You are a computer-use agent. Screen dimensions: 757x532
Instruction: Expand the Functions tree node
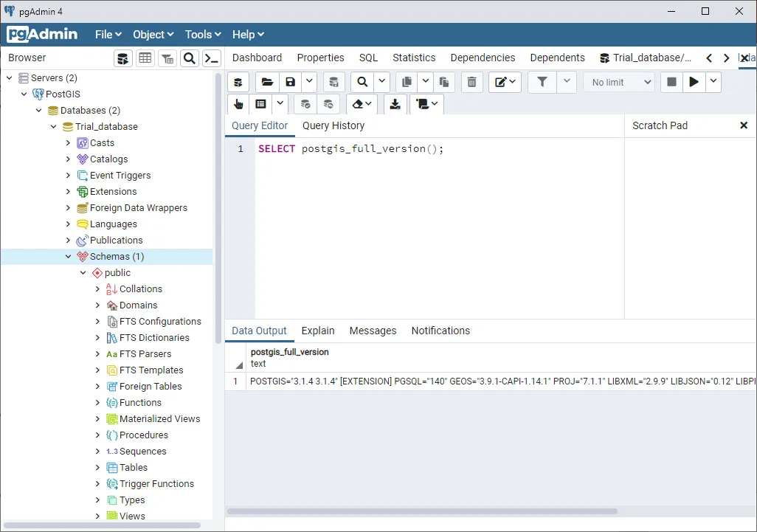pos(97,403)
